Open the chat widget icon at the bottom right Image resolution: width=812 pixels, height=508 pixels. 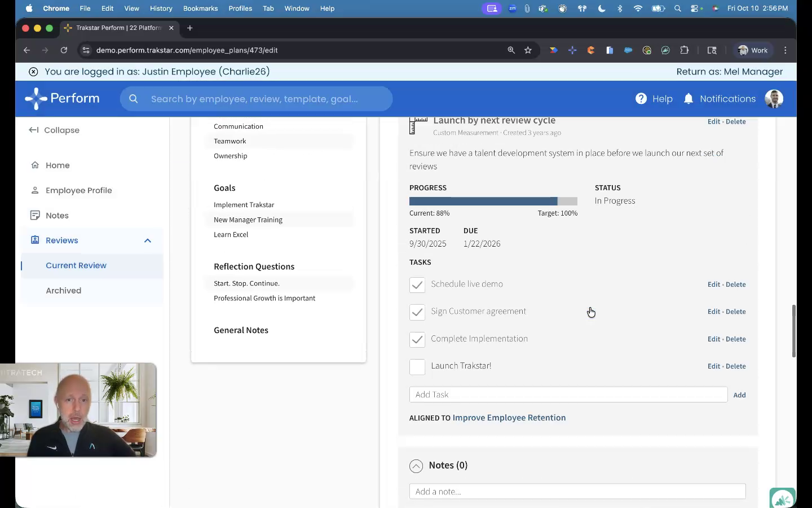(783, 499)
